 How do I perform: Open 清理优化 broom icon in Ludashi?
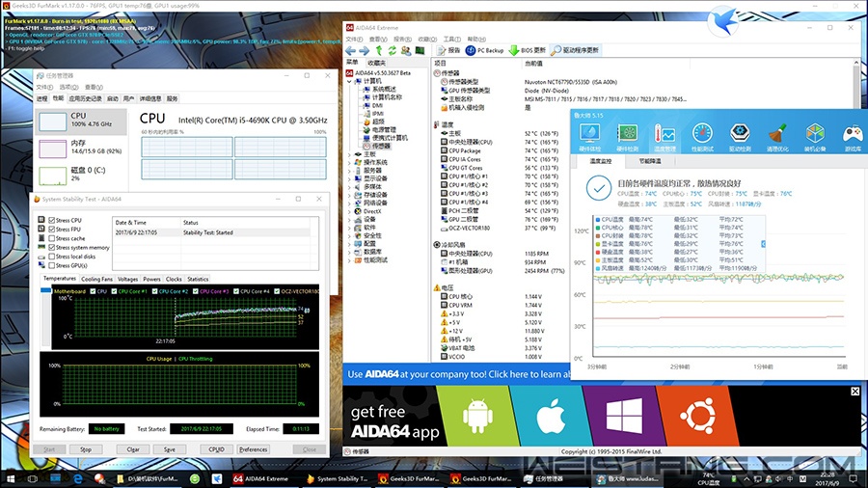pos(777,137)
